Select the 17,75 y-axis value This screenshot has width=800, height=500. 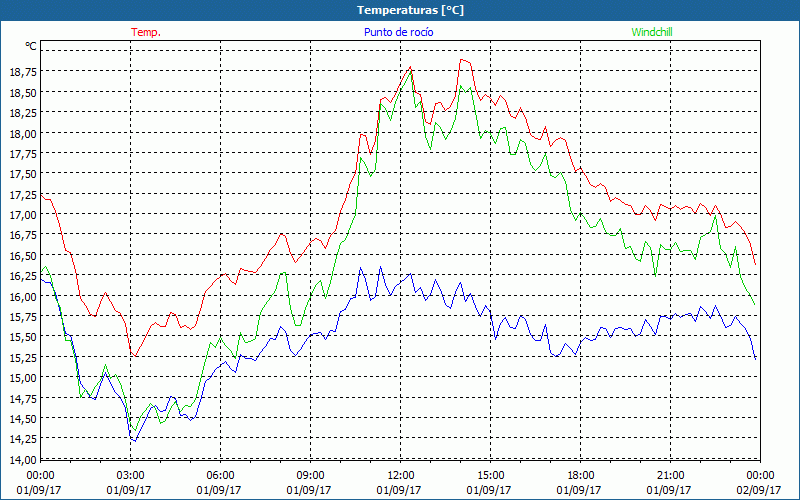tap(23, 154)
